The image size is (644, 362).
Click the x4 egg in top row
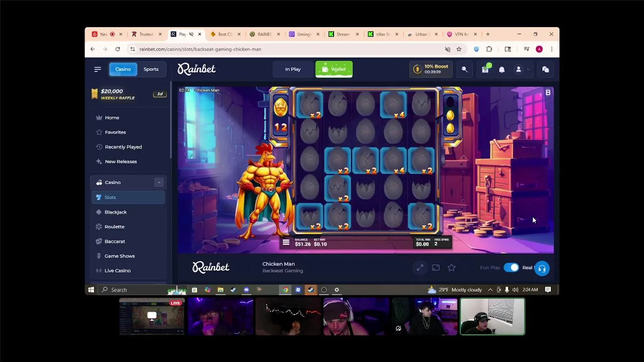pos(393,104)
